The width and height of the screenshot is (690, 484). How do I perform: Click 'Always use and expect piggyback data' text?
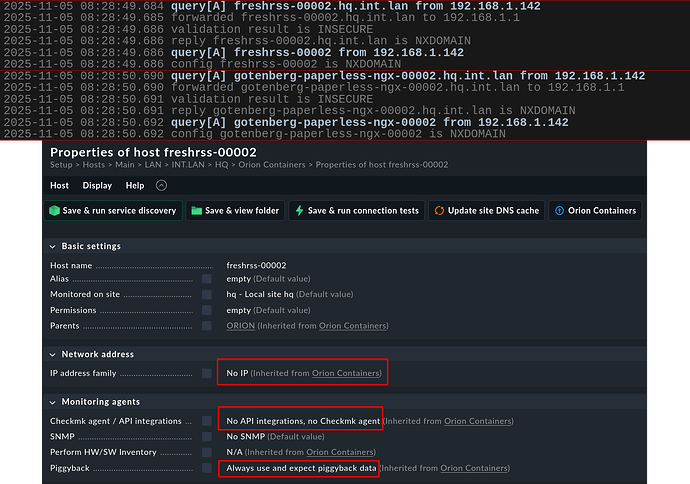[x=301, y=468]
